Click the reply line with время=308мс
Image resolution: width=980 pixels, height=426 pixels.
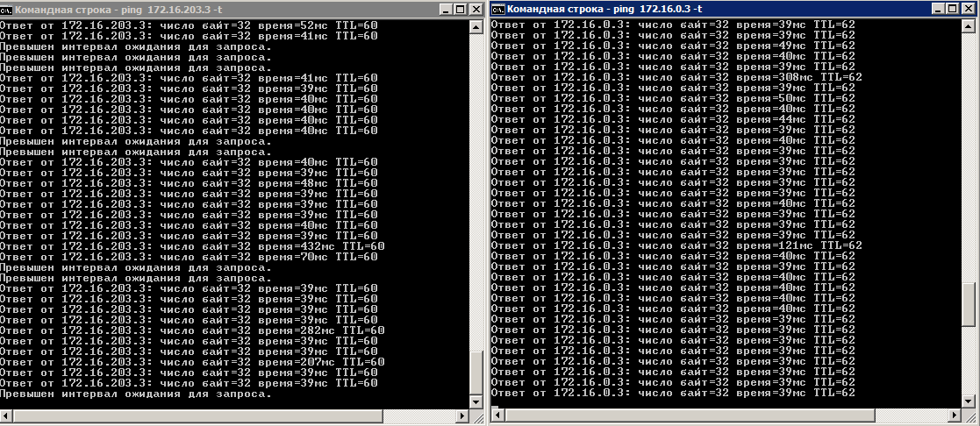tap(676, 77)
